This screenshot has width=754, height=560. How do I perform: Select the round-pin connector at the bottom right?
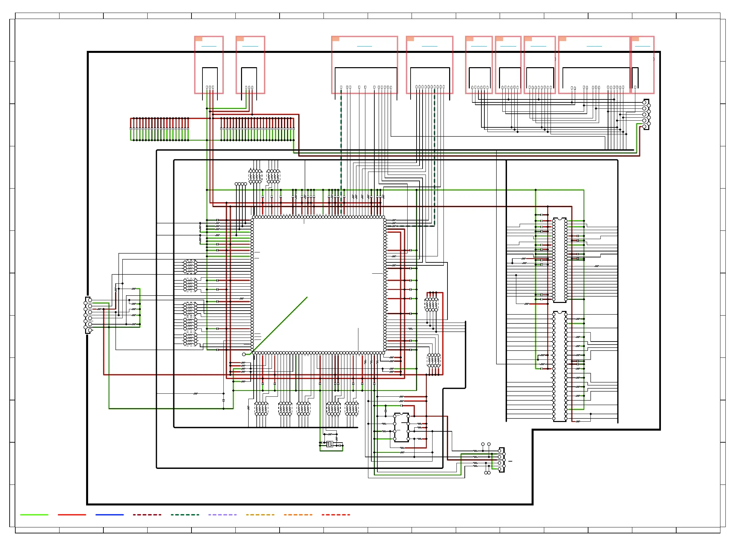pyautogui.click(x=502, y=460)
